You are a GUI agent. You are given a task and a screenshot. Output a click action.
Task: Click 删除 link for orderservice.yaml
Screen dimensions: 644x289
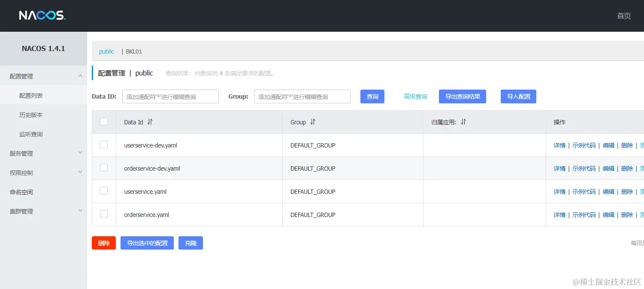(x=627, y=215)
